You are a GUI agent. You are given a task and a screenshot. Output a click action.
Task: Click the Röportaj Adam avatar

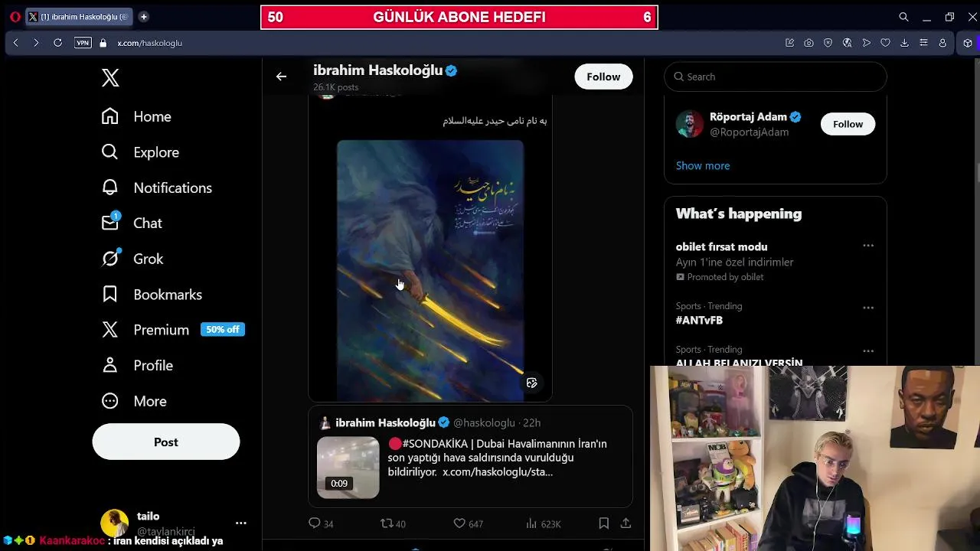click(689, 124)
